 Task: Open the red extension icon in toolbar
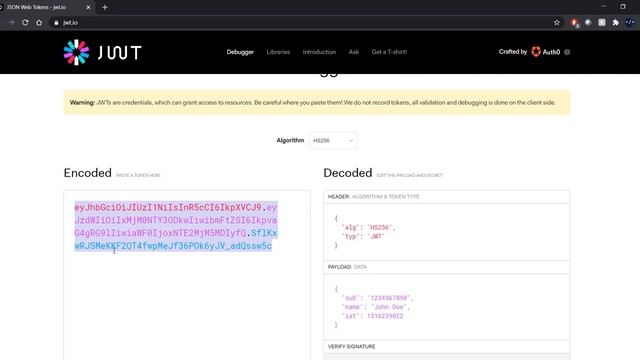pyautogui.click(x=574, y=22)
